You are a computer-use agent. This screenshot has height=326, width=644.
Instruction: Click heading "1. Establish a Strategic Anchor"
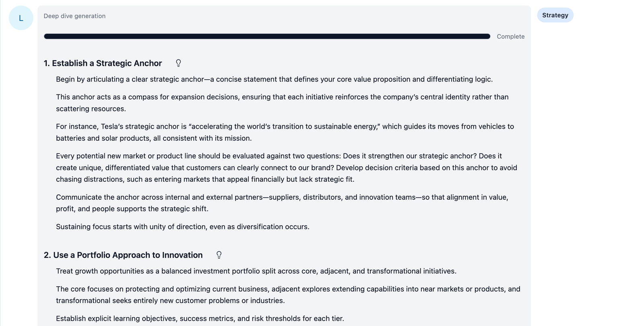tap(103, 63)
